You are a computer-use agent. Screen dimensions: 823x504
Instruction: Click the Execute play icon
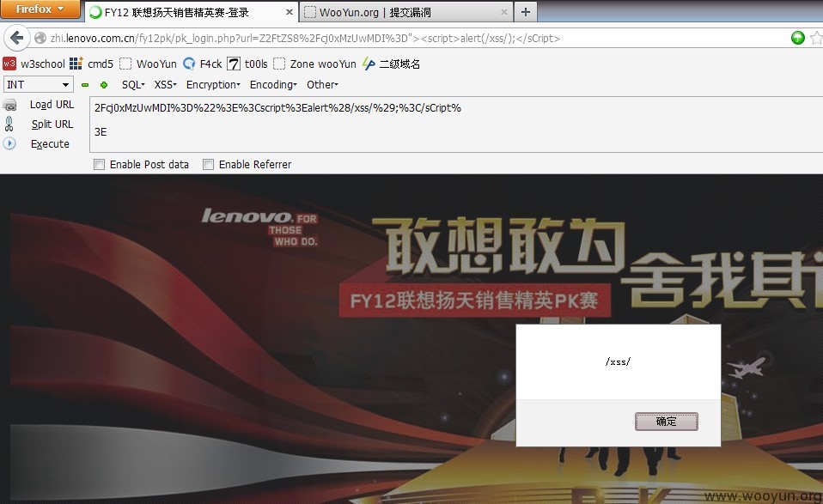point(9,143)
